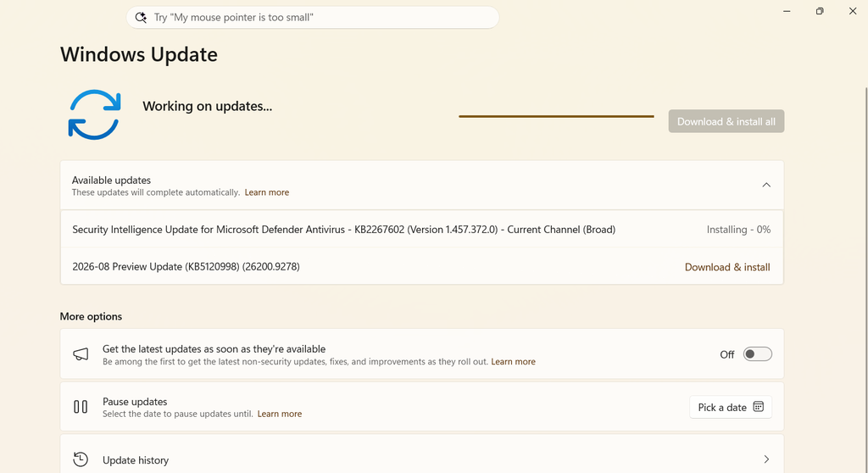Open Update history via its right chevron
Screen dimensions: 868x473
(x=766, y=459)
